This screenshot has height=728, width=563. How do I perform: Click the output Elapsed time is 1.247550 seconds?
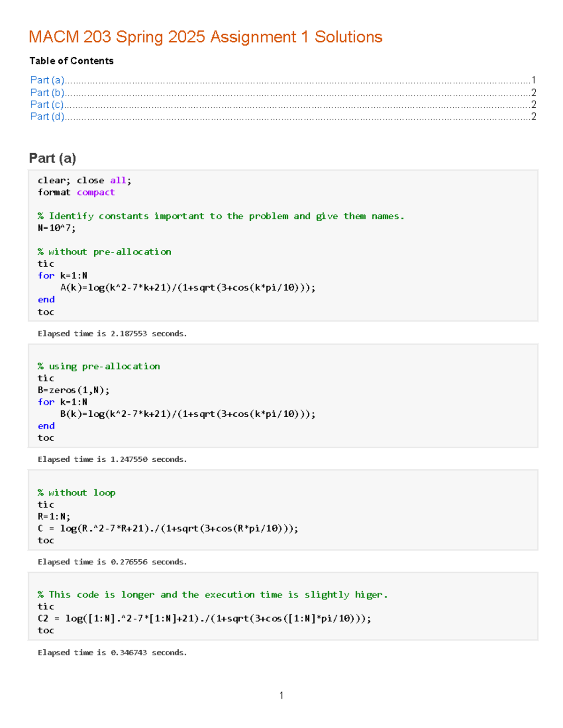coord(112,459)
